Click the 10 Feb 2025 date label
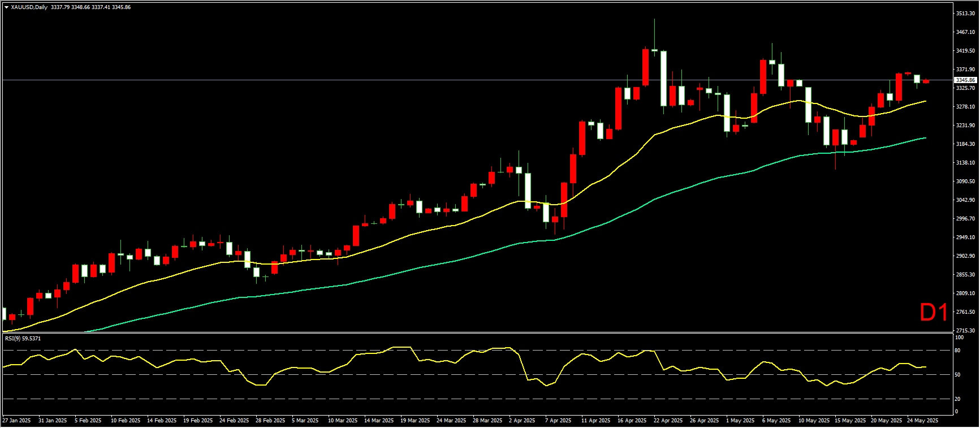 click(126, 421)
